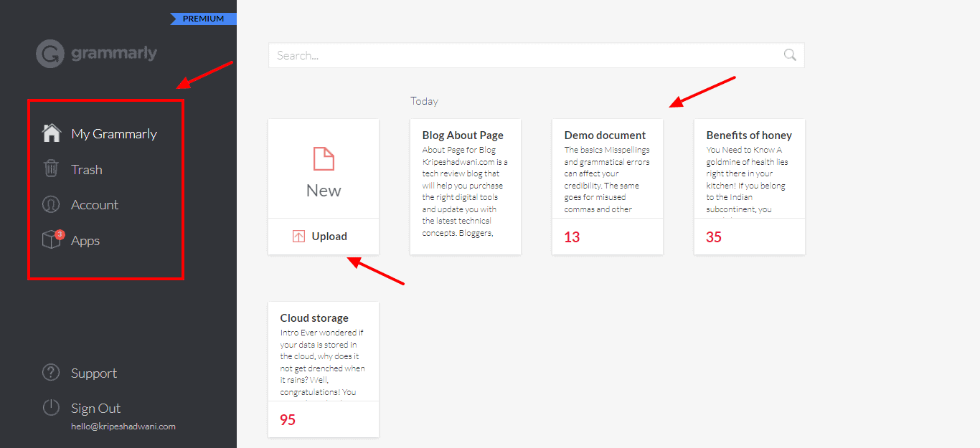980x448 pixels.
Task: Focus the Search input field
Action: [524, 55]
